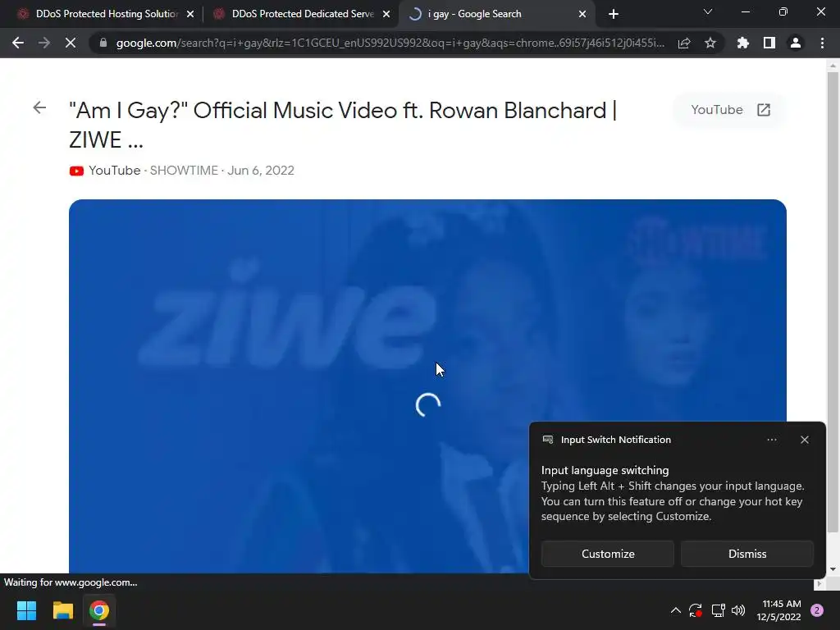Screen dimensions: 840x630
Task: Close the Google Search tab
Action: point(582,14)
